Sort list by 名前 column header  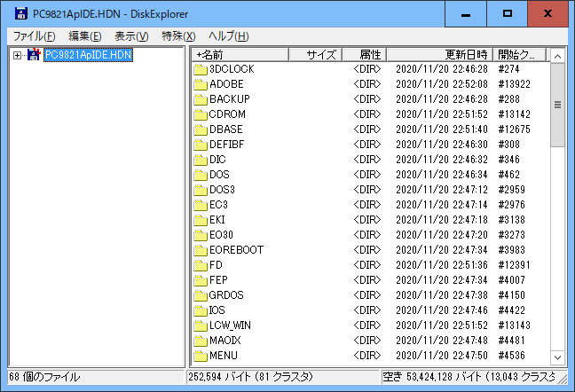240,54
